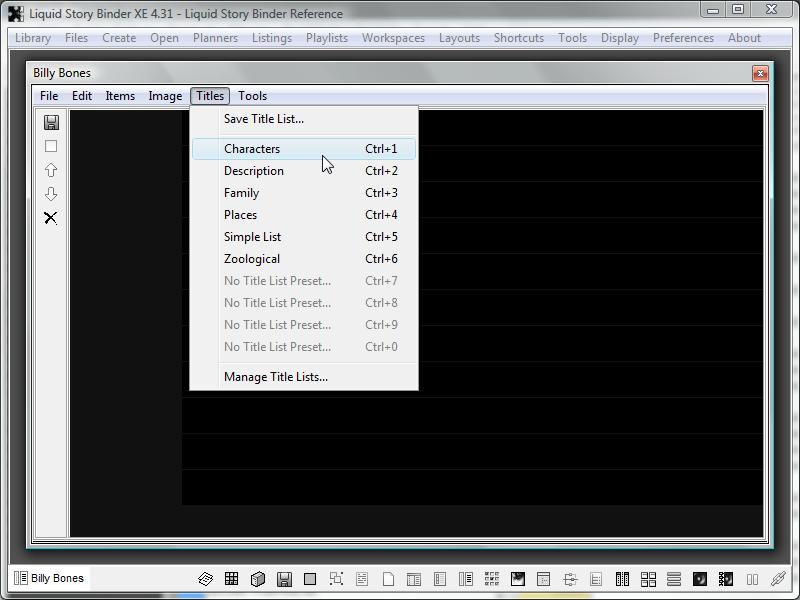Viewport: 800px width, 600px height.
Task: Switch to Billy Bones tab at bottom
Action: click(49, 578)
